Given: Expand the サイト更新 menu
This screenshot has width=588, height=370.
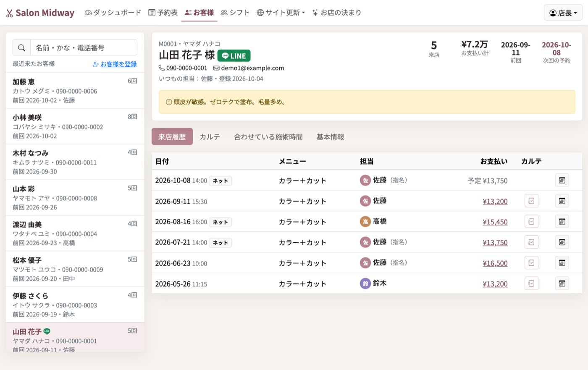Looking at the screenshot, I should pyautogui.click(x=281, y=13).
